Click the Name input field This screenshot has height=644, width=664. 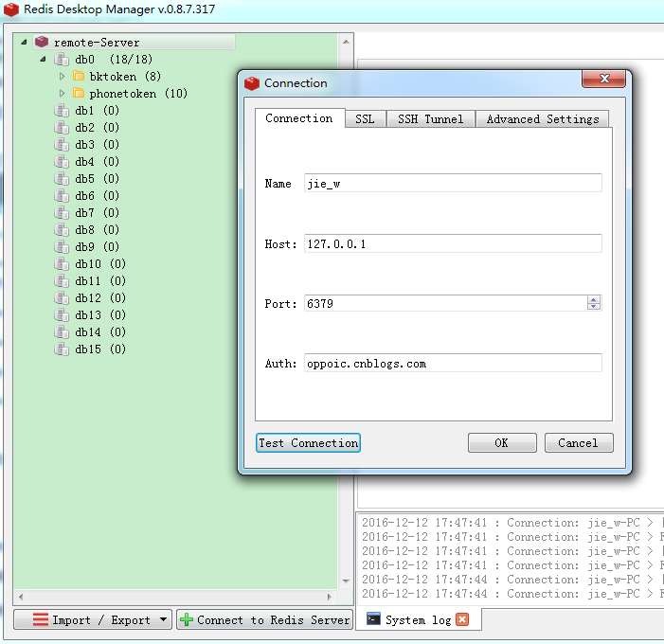pyautogui.click(x=453, y=183)
